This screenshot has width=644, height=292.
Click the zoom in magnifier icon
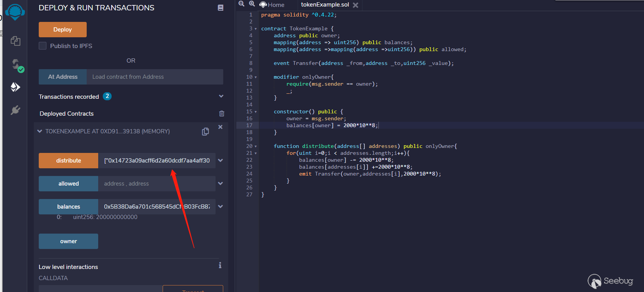252,4
